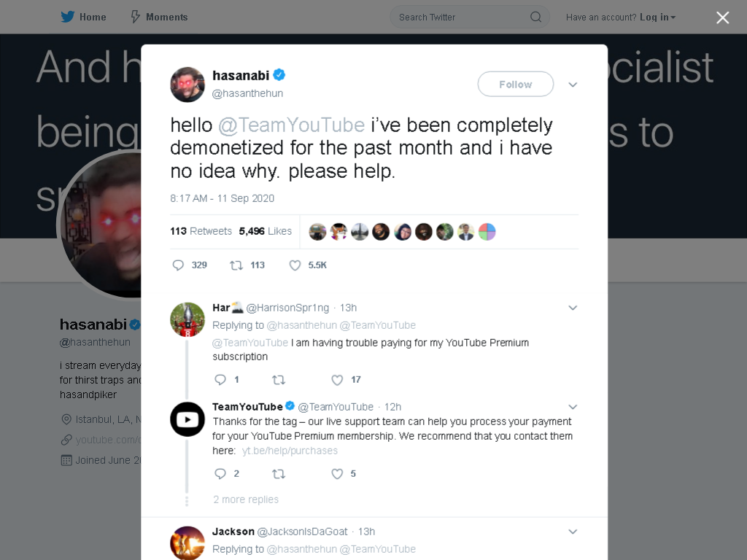The height and width of the screenshot is (560, 747).
Task: Go to the Moments tab
Action: tap(160, 17)
